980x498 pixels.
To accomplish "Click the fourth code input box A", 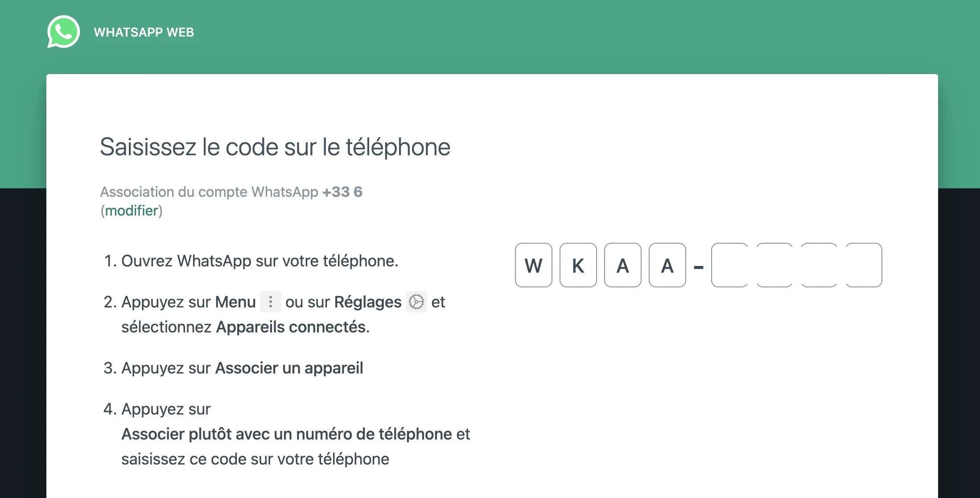I will [x=668, y=264].
